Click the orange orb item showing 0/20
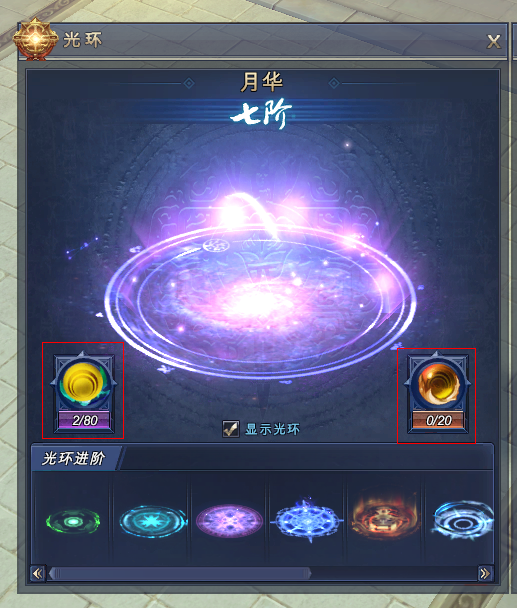This screenshot has height=608, width=517. pos(439,383)
